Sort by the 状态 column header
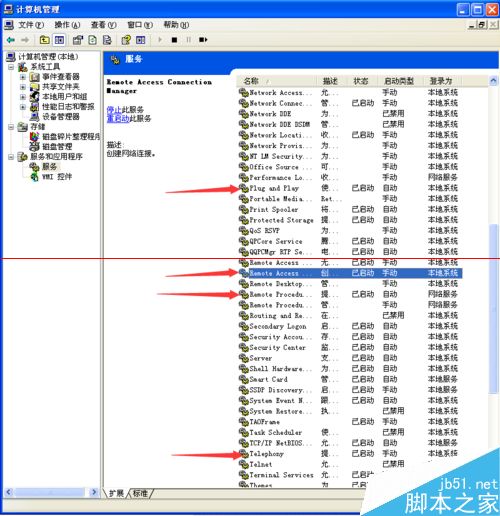Image resolution: width=500 pixels, height=516 pixels. 361,81
